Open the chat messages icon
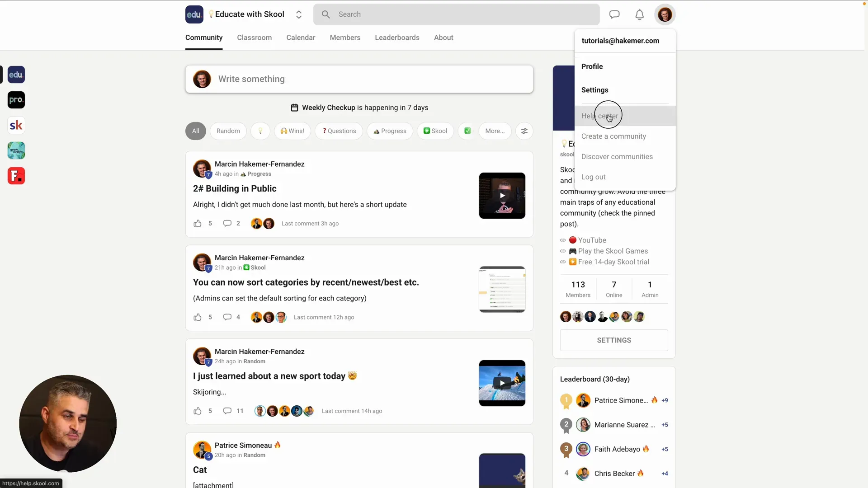Viewport: 868px width, 488px height. click(x=614, y=14)
